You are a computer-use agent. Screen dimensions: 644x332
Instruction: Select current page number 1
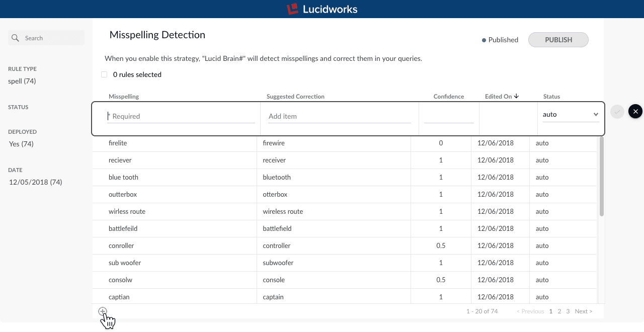click(551, 311)
